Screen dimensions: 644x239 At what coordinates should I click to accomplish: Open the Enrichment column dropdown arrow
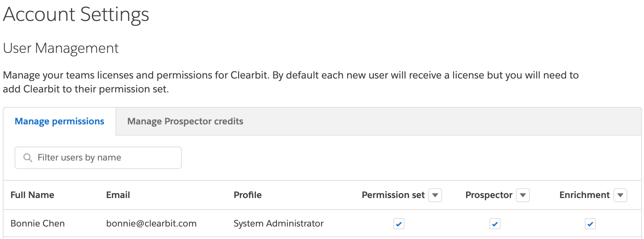(x=620, y=195)
